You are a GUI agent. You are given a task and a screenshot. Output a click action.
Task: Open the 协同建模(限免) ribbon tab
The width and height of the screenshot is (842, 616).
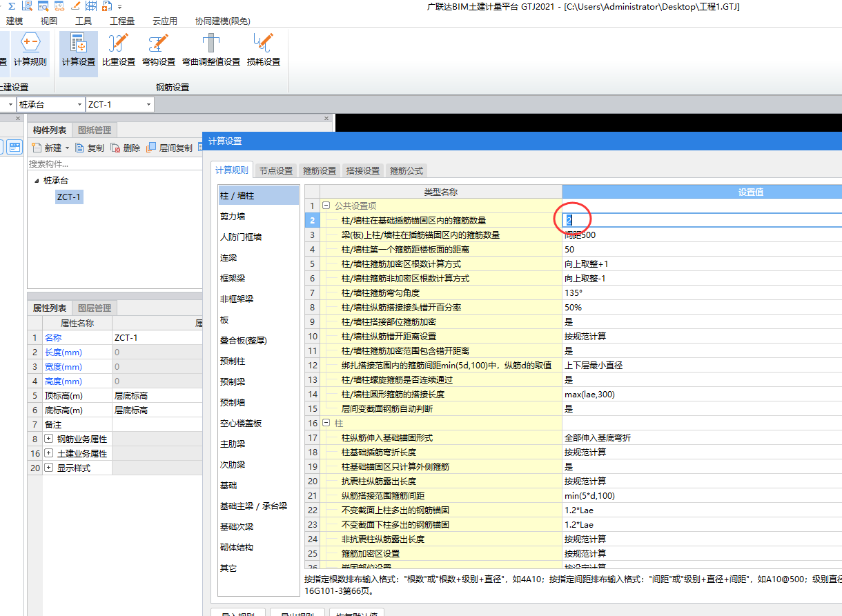223,21
